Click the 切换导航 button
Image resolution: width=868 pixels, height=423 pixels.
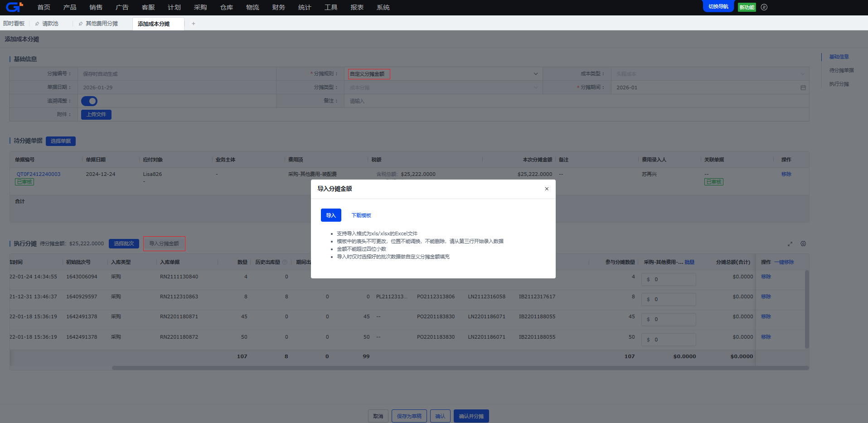tap(718, 6)
